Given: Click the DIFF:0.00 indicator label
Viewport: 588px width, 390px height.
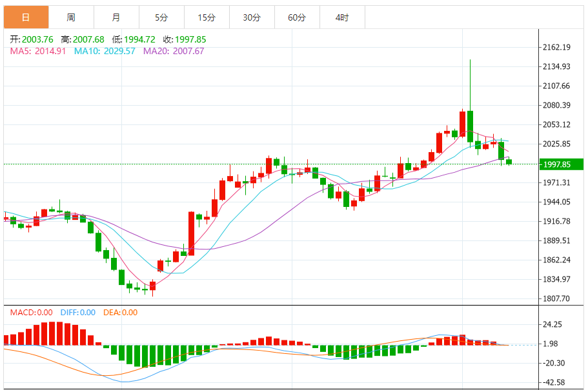Looking at the screenshot, I should 78,313.
